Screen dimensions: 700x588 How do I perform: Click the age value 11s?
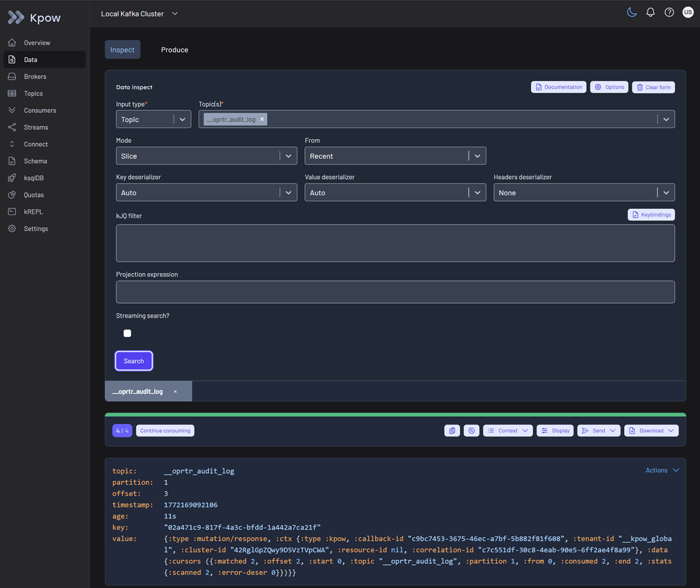[x=170, y=516]
